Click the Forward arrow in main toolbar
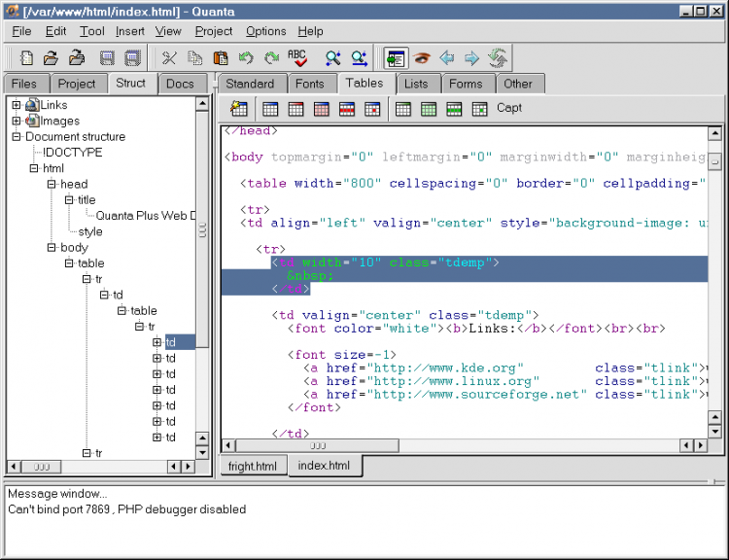This screenshot has height=560, width=729. click(471, 58)
